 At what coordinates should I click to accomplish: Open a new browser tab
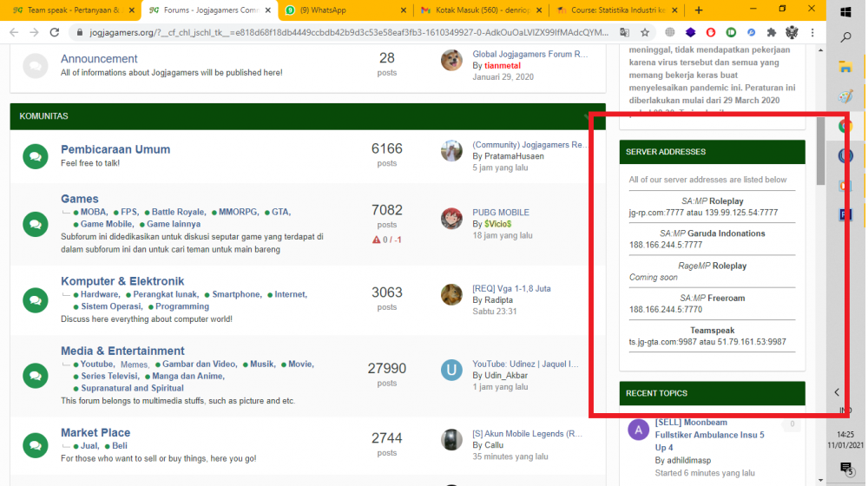699,10
